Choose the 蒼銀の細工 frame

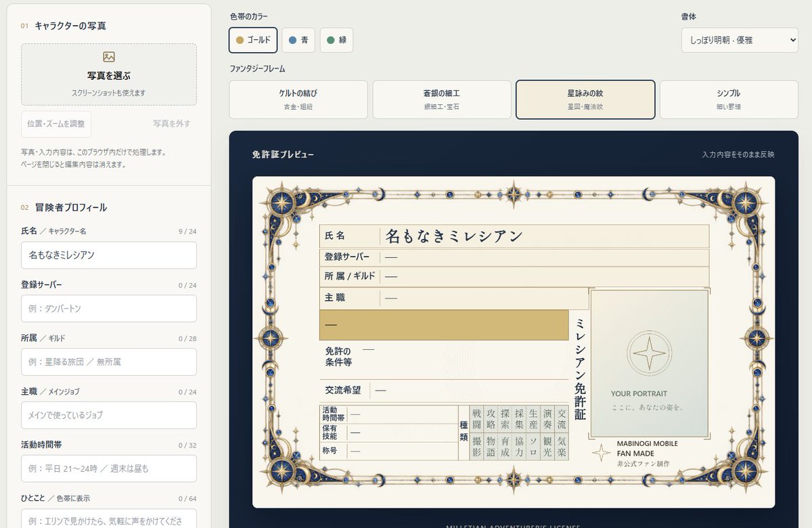click(x=442, y=100)
